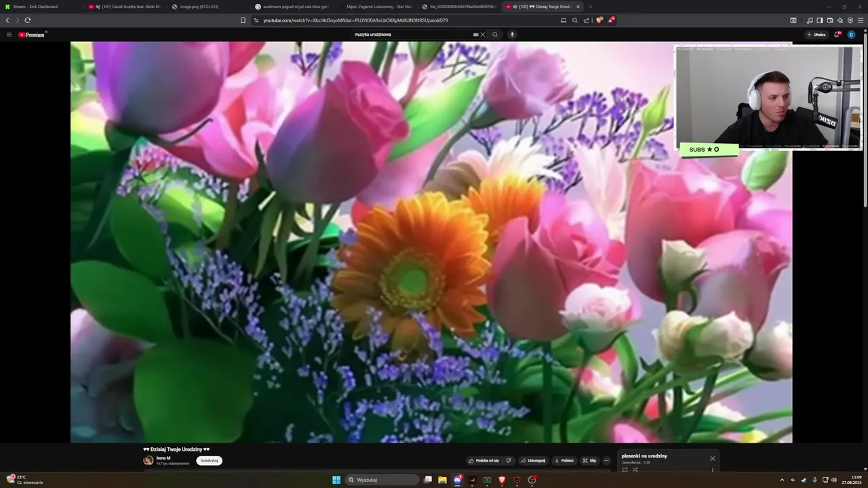
Task: Open the zoom magnifier icon in address bar
Action: pos(574,20)
